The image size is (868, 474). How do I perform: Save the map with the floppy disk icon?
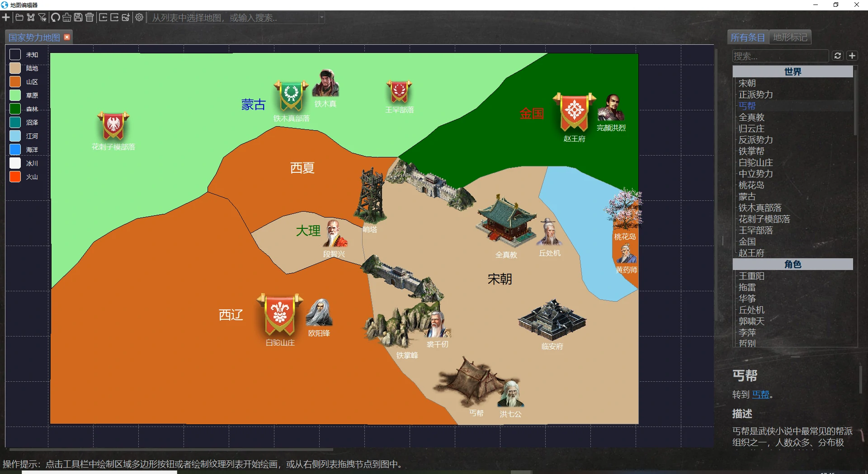(x=78, y=17)
